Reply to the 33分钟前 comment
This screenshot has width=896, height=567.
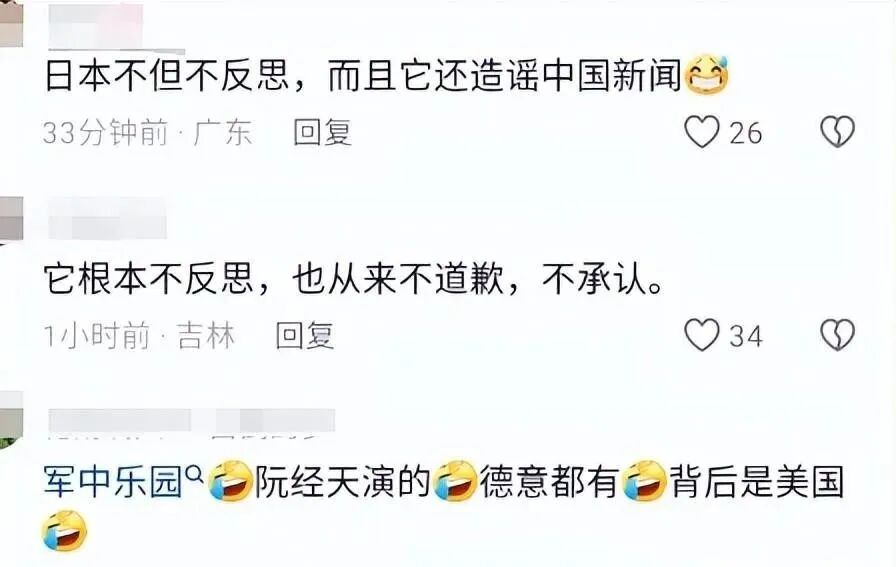[322, 133]
